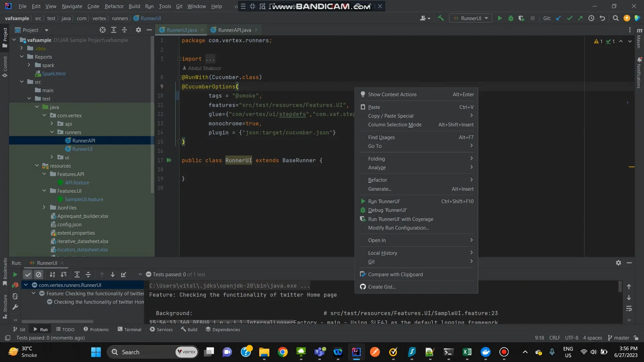Open the Spark.html report file
The width and height of the screenshot is (644, 362).
54,73
